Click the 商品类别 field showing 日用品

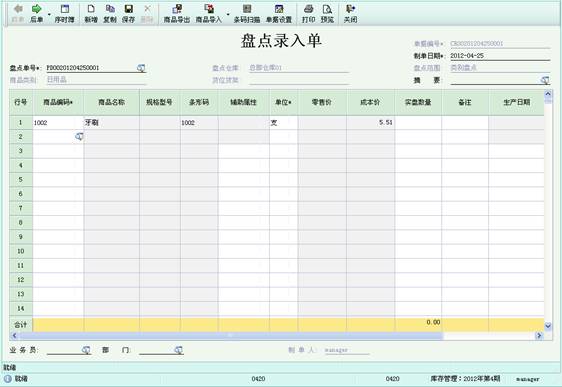tap(96, 80)
